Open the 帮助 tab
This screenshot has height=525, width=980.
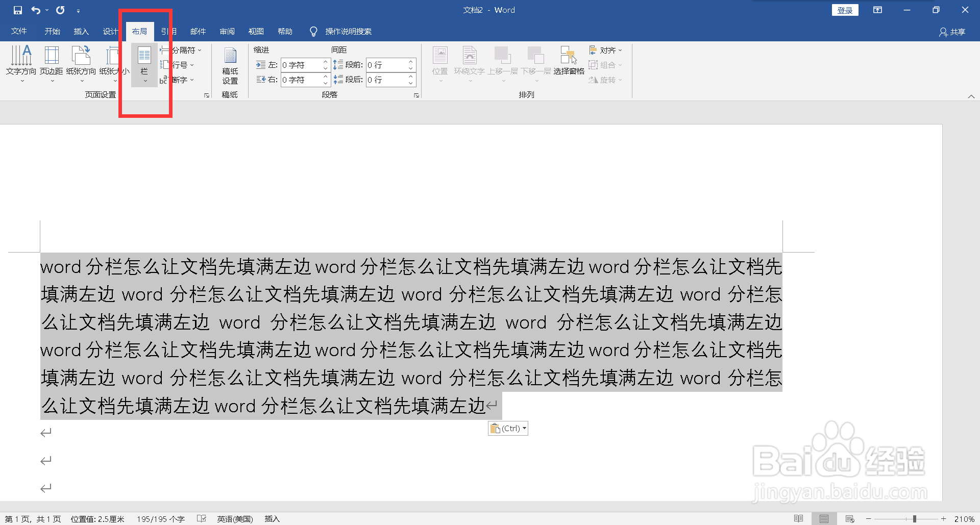[x=285, y=32]
